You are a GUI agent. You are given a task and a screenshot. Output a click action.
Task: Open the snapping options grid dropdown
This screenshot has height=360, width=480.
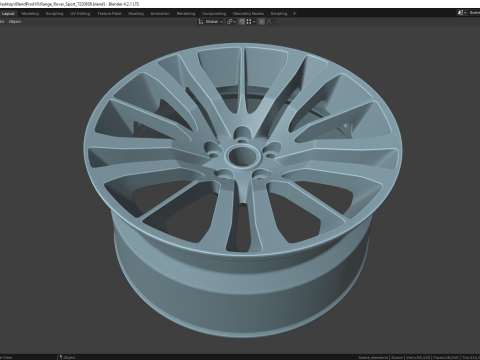tap(251, 22)
